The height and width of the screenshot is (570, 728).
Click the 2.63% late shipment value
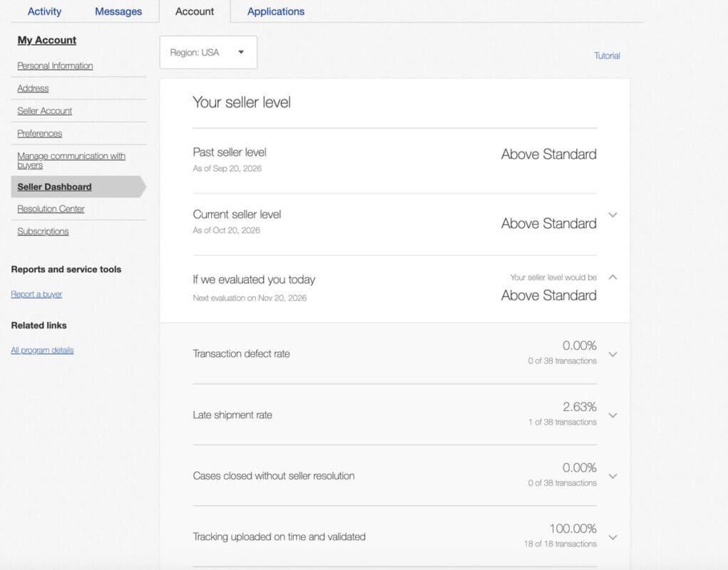click(x=580, y=407)
